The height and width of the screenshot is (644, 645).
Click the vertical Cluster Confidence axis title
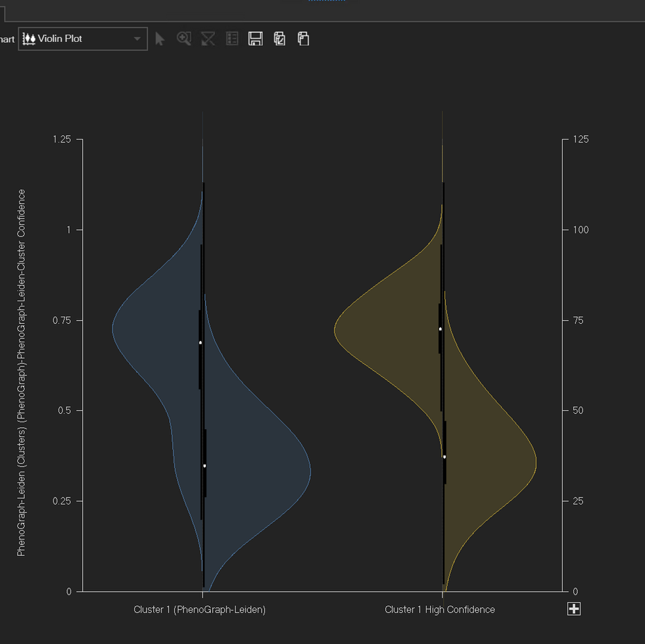[21, 373]
